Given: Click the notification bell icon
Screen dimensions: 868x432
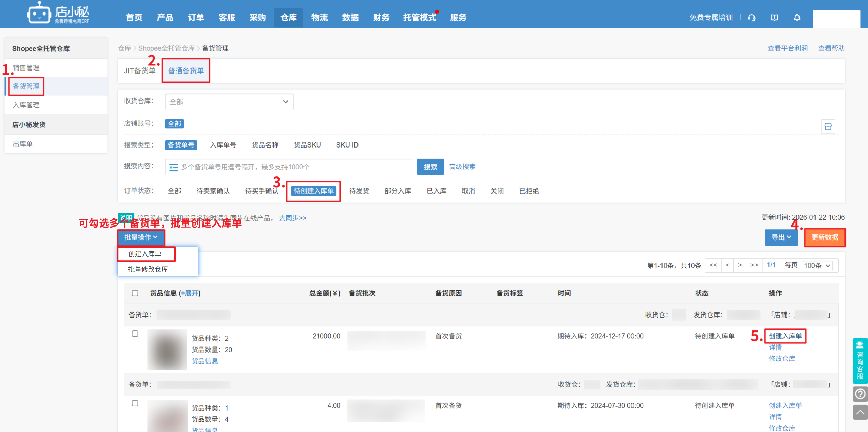Looking at the screenshot, I should click(x=797, y=18).
